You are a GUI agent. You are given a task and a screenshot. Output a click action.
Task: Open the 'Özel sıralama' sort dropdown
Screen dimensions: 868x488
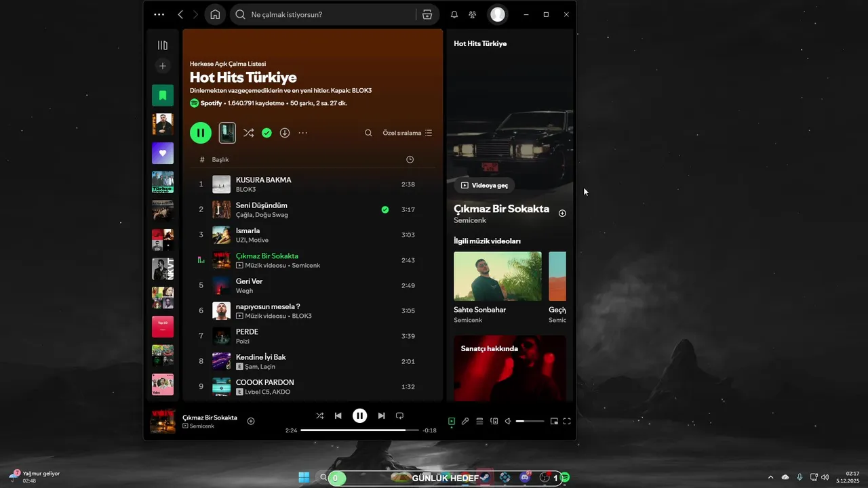[408, 133]
